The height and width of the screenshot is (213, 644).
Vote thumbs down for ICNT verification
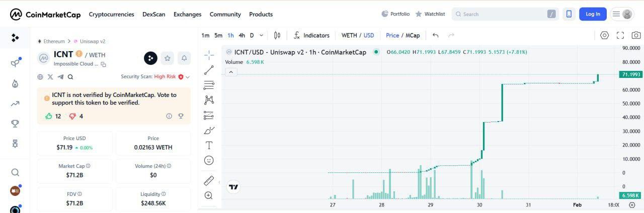(x=72, y=116)
